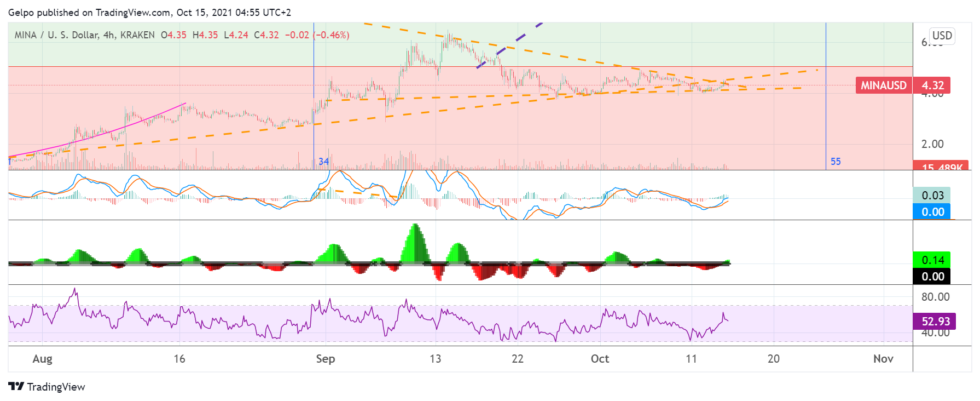
Task: Click the L4.24 low price value
Action: pos(236,35)
